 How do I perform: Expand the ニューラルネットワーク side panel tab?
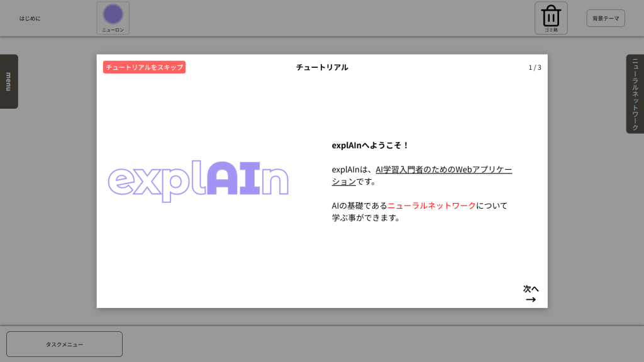click(635, 94)
